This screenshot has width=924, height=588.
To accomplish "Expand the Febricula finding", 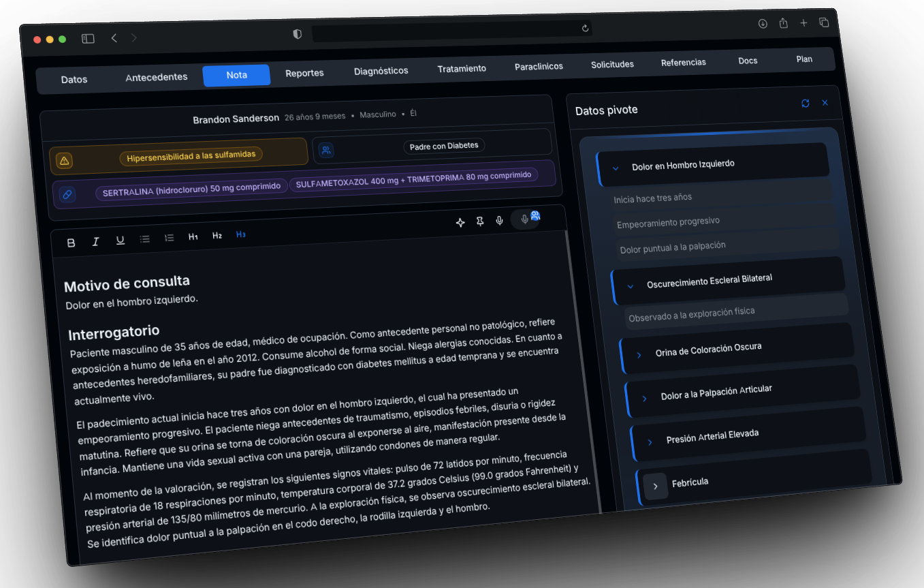I will [x=655, y=486].
